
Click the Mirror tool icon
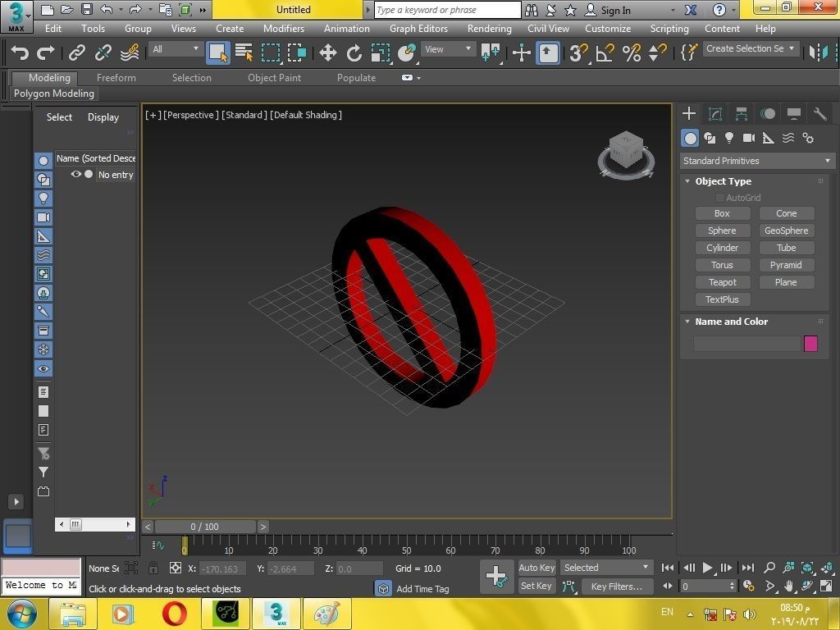click(x=818, y=52)
